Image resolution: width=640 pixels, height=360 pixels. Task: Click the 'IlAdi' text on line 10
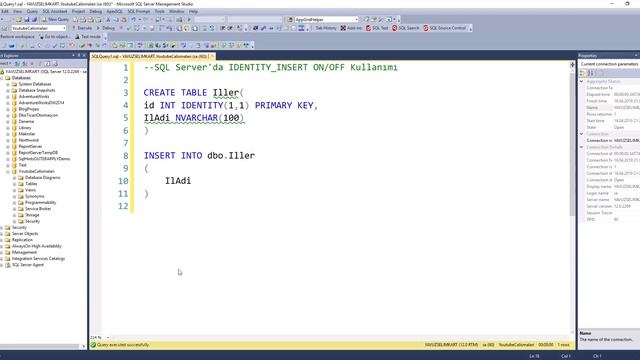point(178,181)
